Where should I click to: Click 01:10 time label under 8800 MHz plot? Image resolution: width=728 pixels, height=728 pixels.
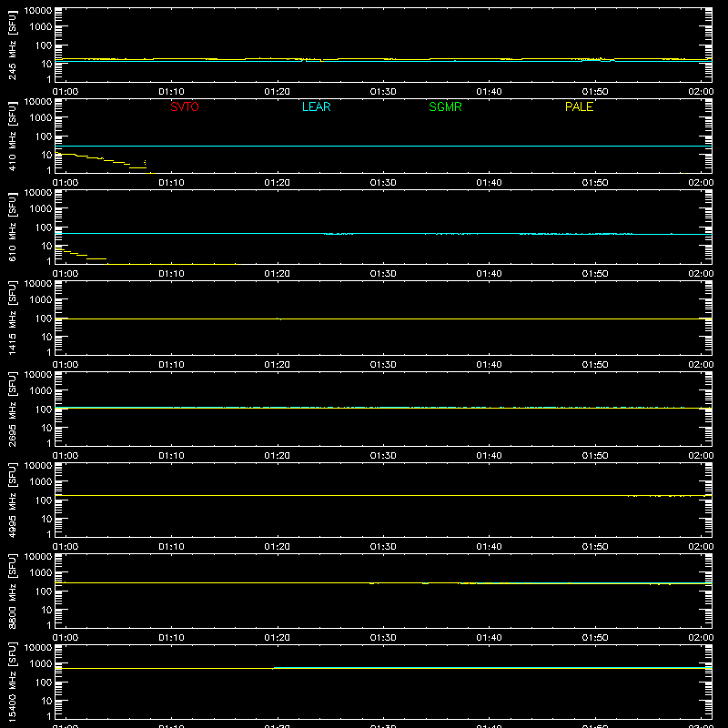click(171, 638)
